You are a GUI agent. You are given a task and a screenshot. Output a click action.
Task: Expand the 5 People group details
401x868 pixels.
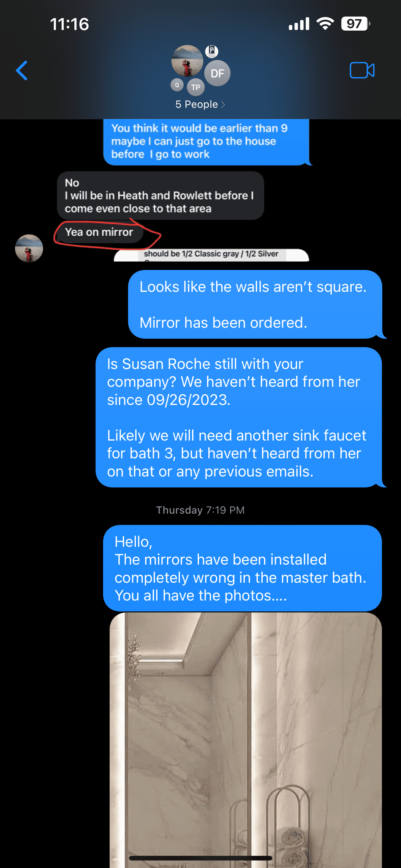pos(200,104)
